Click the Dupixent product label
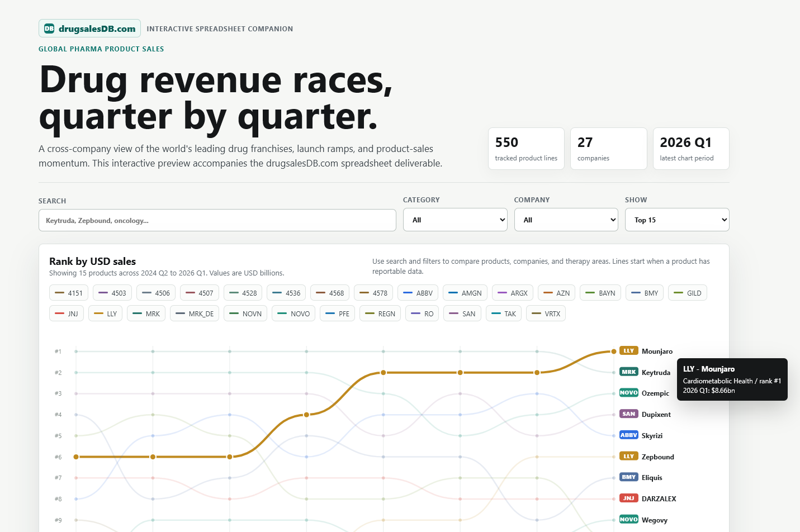This screenshot has height=532, width=800. [x=656, y=415]
